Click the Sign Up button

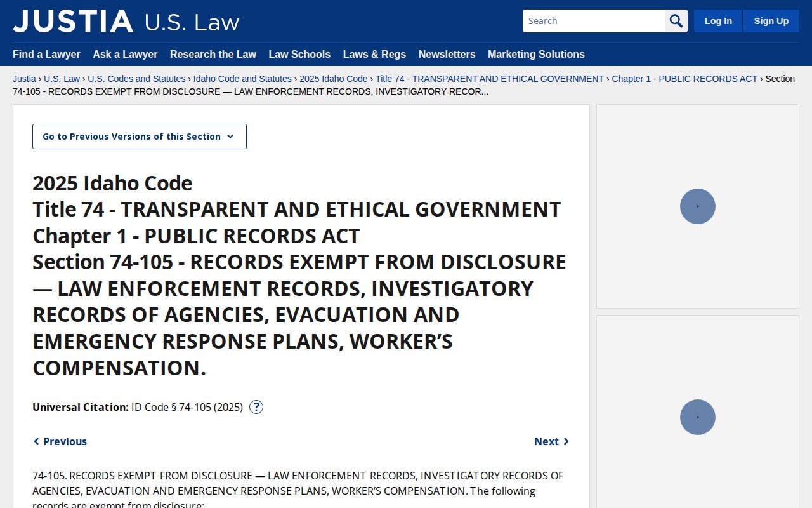pyautogui.click(x=771, y=21)
